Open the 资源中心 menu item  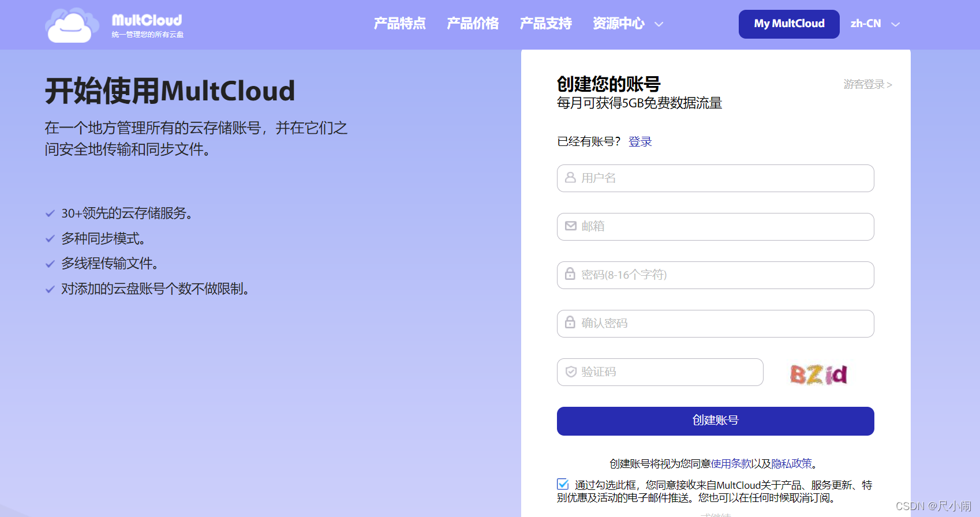click(x=619, y=24)
